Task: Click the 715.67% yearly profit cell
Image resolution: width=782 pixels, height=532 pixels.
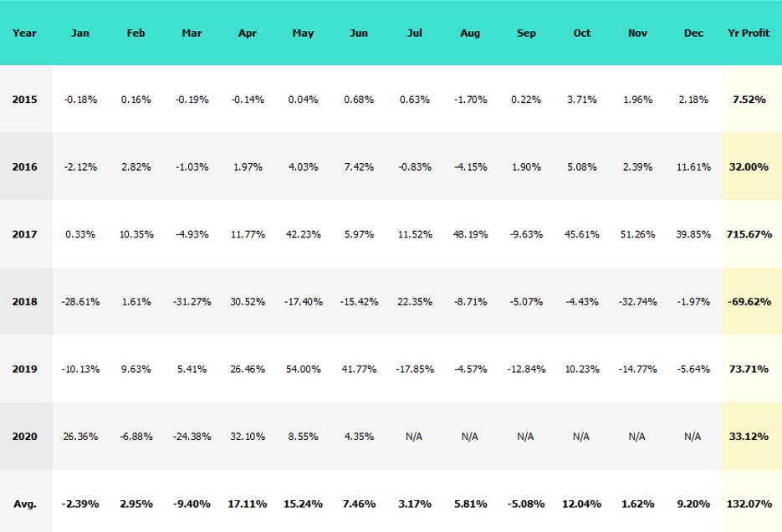Action: (749, 234)
